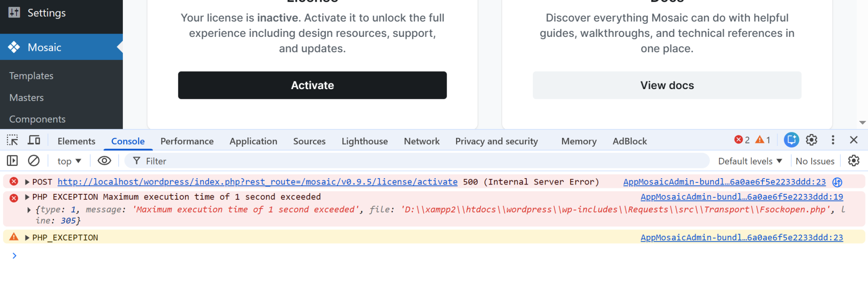Open the DevTools settings gear
Viewport: 868px width, 288px height.
point(812,140)
